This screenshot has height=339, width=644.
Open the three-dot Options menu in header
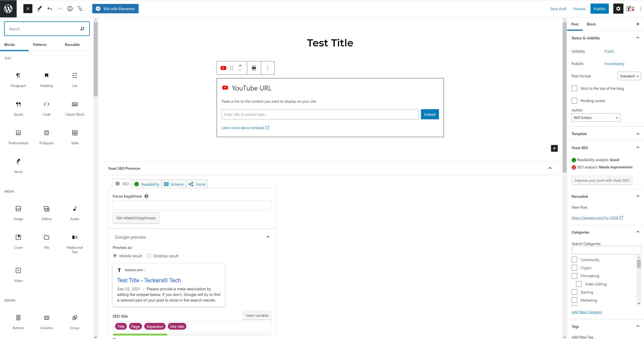640,9
